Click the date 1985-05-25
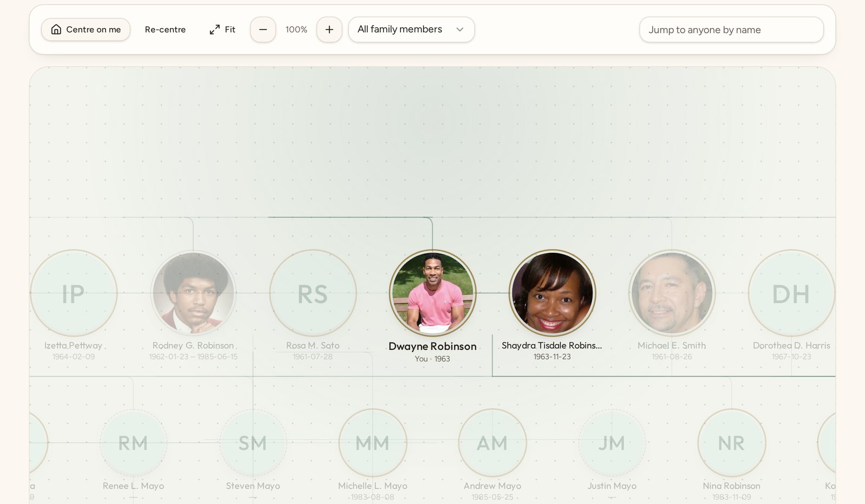 pyautogui.click(x=493, y=497)
